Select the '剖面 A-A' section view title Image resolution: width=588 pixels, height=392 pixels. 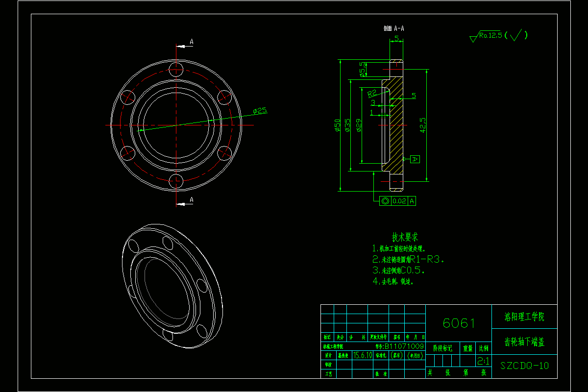[393, 28]
